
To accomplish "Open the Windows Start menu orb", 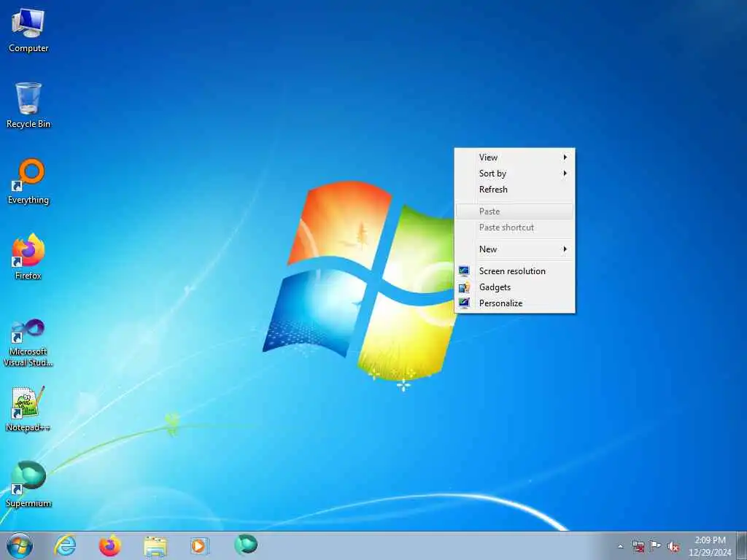I will click(x=20, y=545).
